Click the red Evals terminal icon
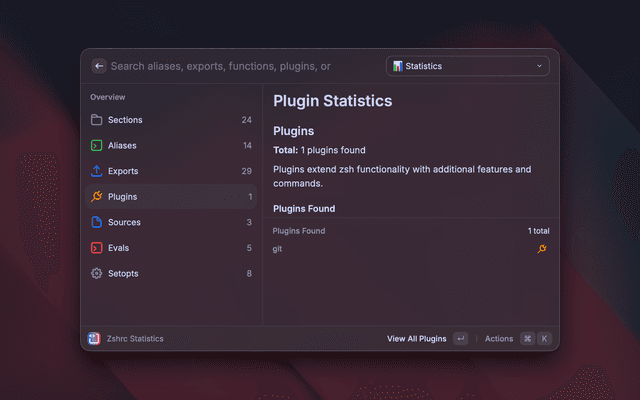Viewport: 640px width, 400px height. point(97,248)
